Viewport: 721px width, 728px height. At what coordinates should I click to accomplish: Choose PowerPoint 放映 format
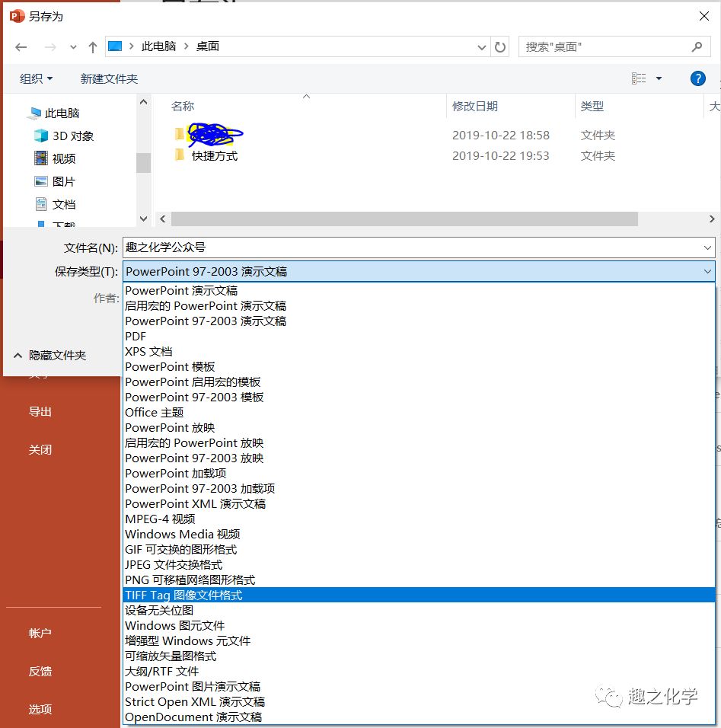(x=420, y=428)
